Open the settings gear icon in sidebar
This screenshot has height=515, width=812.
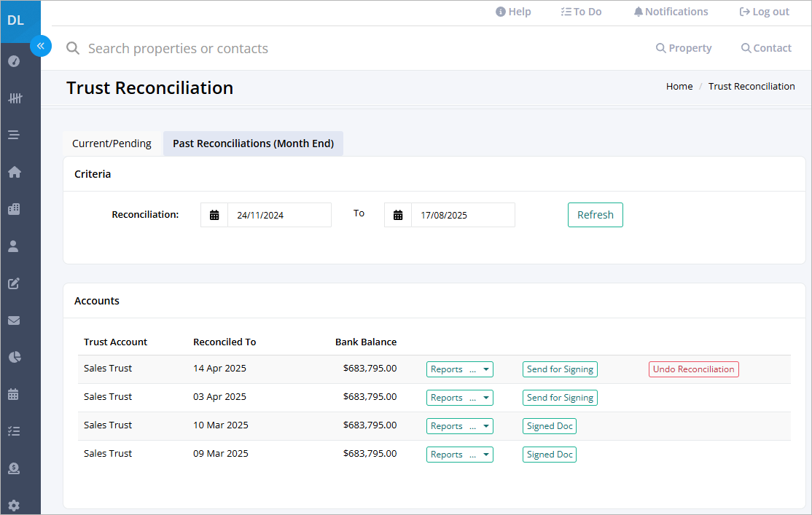(x=14, y=505)
